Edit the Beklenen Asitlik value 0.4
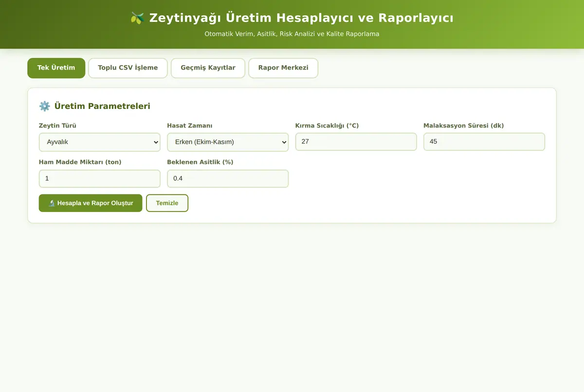Image resolution: width=584 pixels, height=392 pixels. point(228,178)
